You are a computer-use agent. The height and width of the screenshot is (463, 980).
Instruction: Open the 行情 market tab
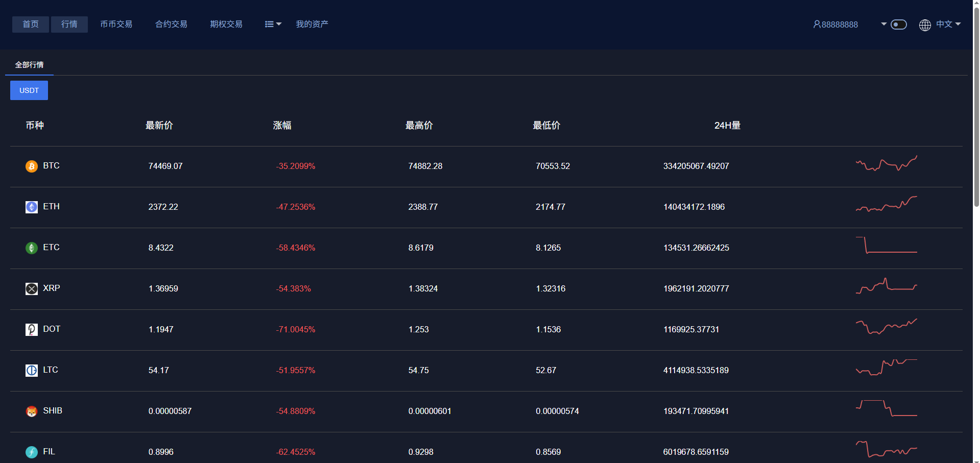pos(69,25)
